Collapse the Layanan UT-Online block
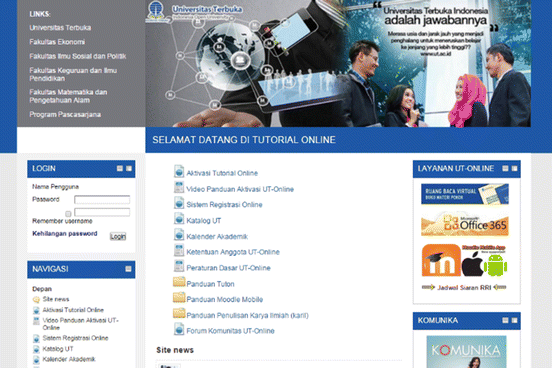The height and width of the screenshot is (368, 552). 505,169
